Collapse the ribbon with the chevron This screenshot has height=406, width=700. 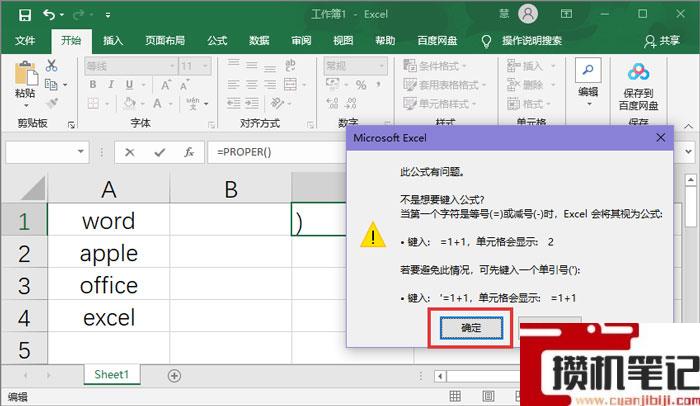pyautogui.click(x=689, y=126)
